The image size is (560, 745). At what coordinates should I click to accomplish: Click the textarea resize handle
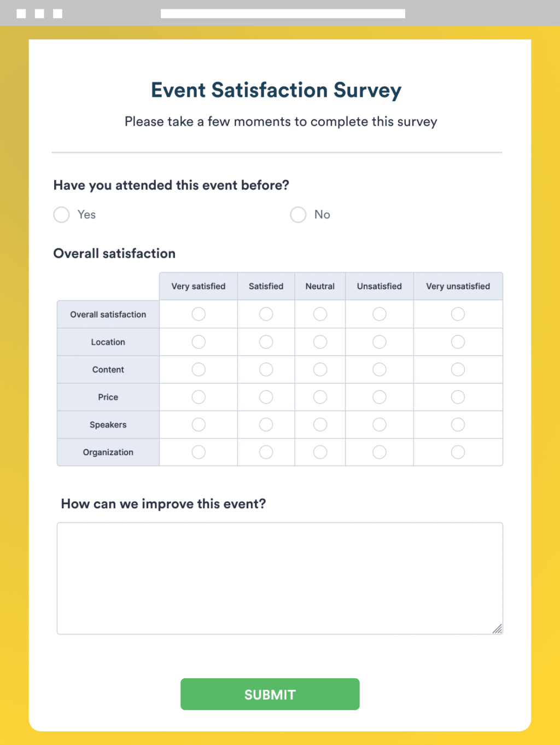pyautogui.click(x=498, y=629)
